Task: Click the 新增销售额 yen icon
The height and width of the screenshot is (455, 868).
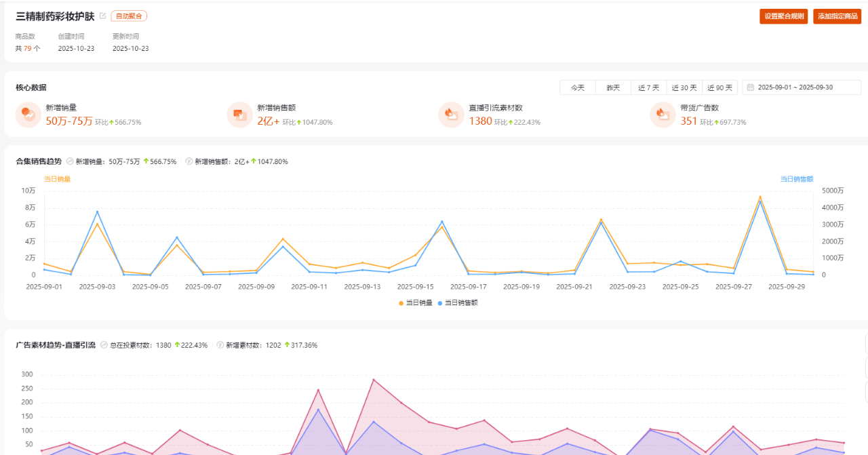Action: 240,115
